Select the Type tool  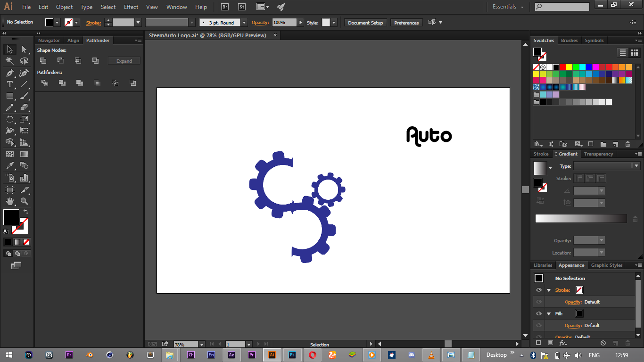[x=9, y=84]
